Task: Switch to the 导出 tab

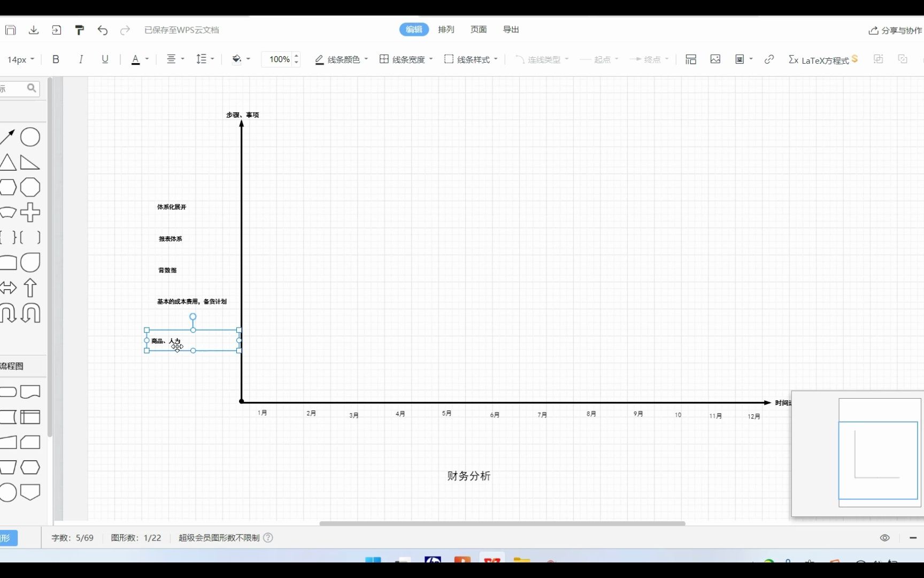Action: point(511,30)
